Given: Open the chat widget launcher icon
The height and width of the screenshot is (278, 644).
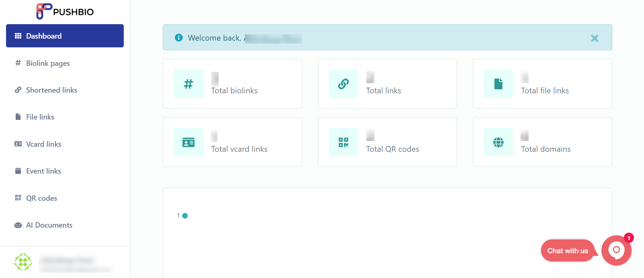Looking at the screenshot, I should 616,250.
